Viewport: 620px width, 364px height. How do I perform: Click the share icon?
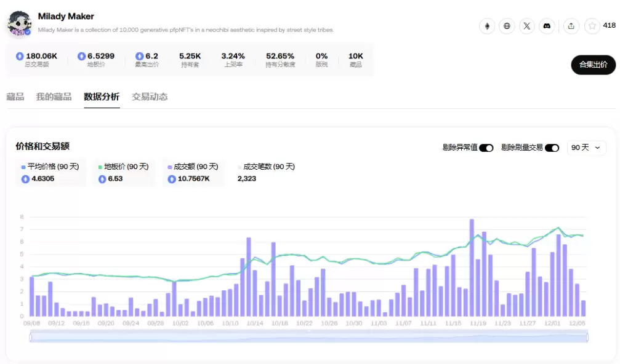[x=571, y=26]
